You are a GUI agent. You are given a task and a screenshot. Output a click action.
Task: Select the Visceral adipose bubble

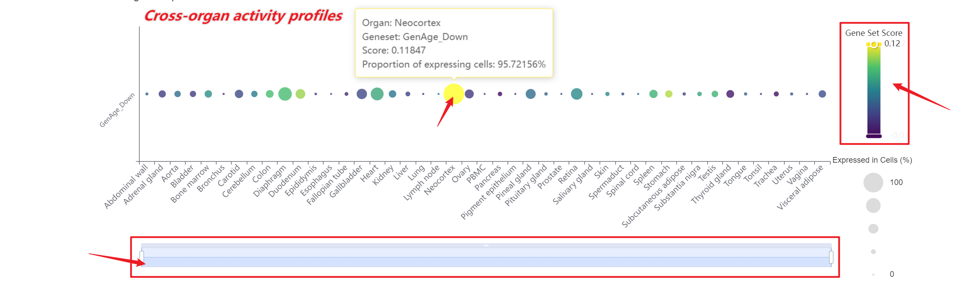[x=822, y=94]
